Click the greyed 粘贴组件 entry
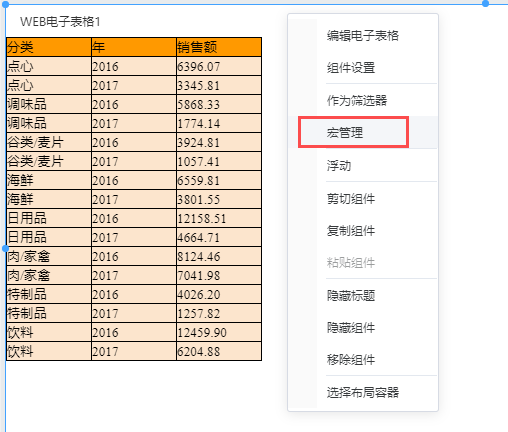This screenshot has height=432, width=508. point(363,263)
